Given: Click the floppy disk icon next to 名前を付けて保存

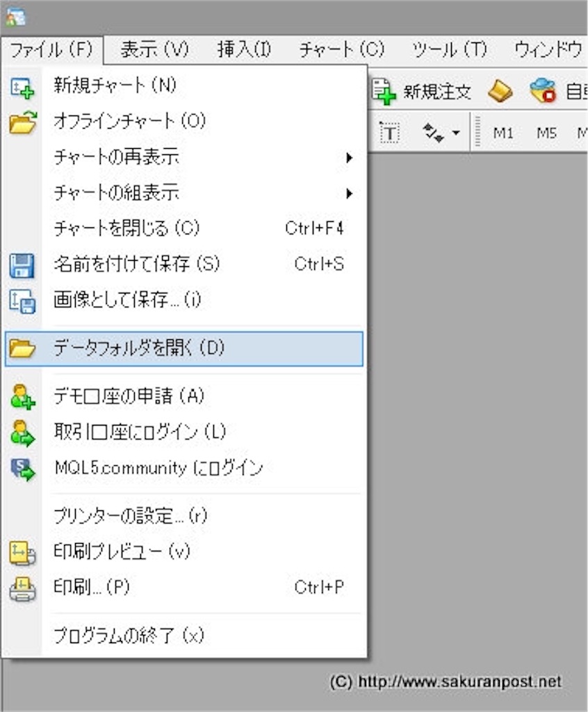Looking at the screenshot, I should (x=21, y=264).
